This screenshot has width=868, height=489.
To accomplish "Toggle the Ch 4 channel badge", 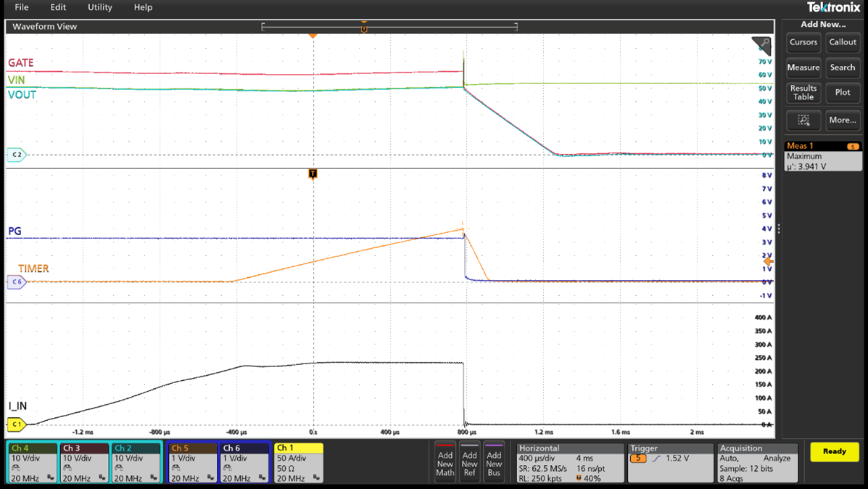I will click(x=33, y=462).
